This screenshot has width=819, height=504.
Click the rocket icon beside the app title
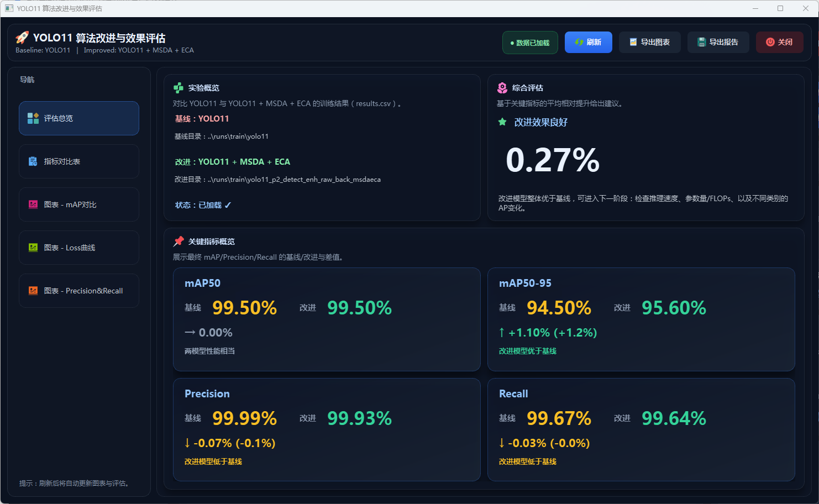pyautogui.click(x=22, y=38)
